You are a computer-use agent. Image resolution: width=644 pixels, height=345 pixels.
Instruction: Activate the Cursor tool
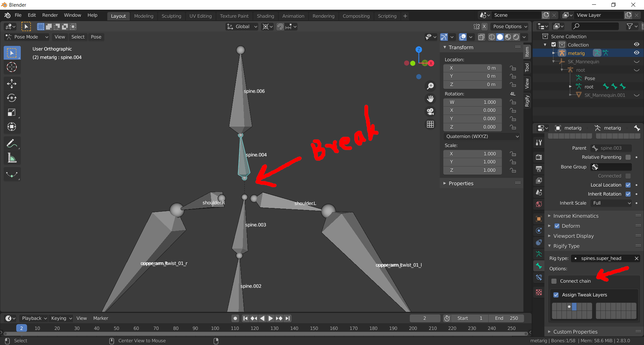tap(12, 67)
